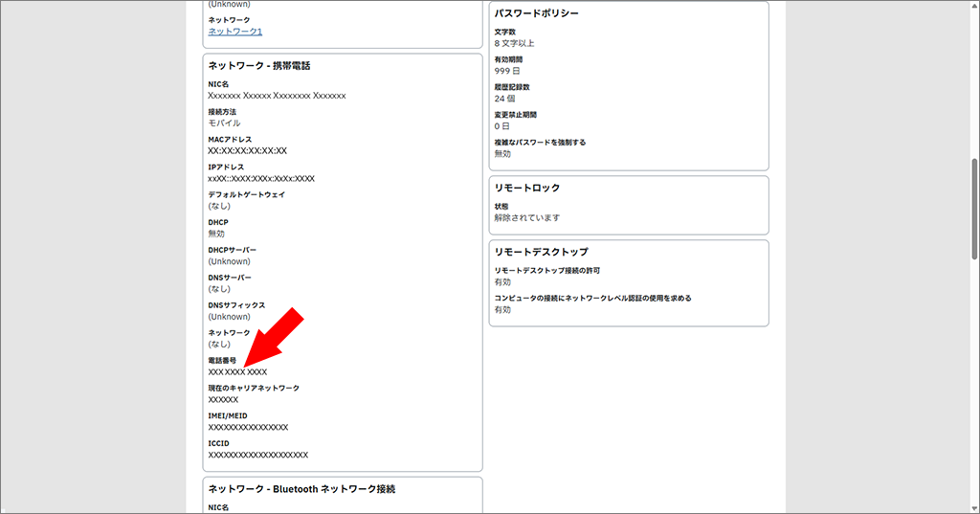Click the ICCID value text
Viewport: 980px width, 514px height.
257,455
